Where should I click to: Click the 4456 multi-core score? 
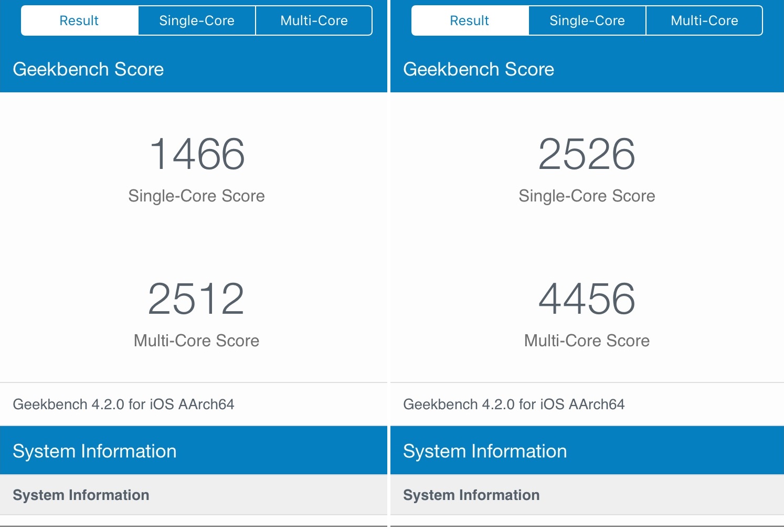[587, 299]
